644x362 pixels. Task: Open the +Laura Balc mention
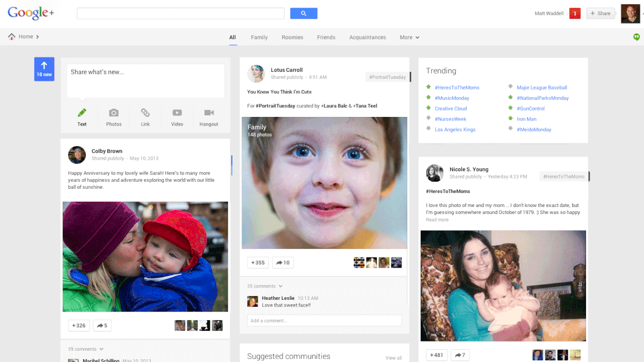[x=334, y=106]
